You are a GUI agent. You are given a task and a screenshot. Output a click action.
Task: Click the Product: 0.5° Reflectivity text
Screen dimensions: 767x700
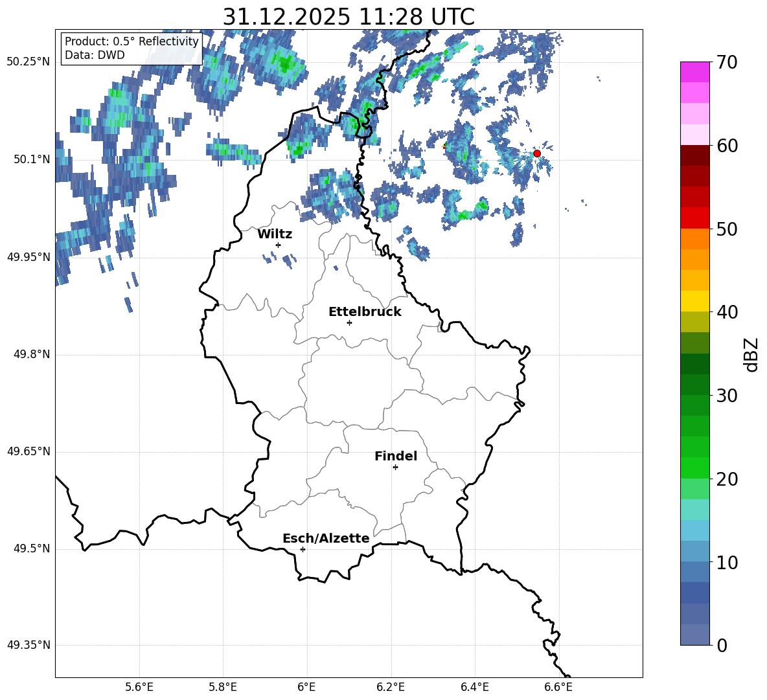[x=132, y=41]
